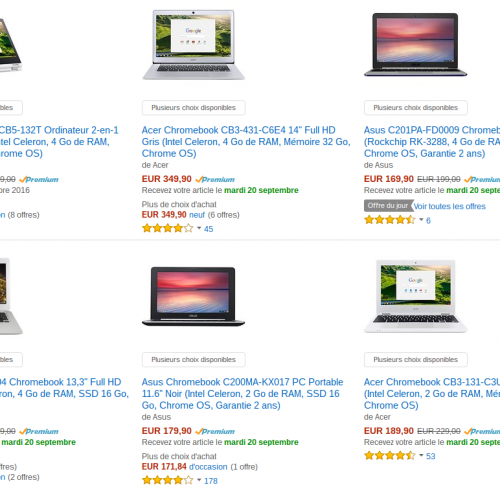Click the star rating of Asus C200MA
This screenshot has width=500, height=500.
[x=168, y=480]
